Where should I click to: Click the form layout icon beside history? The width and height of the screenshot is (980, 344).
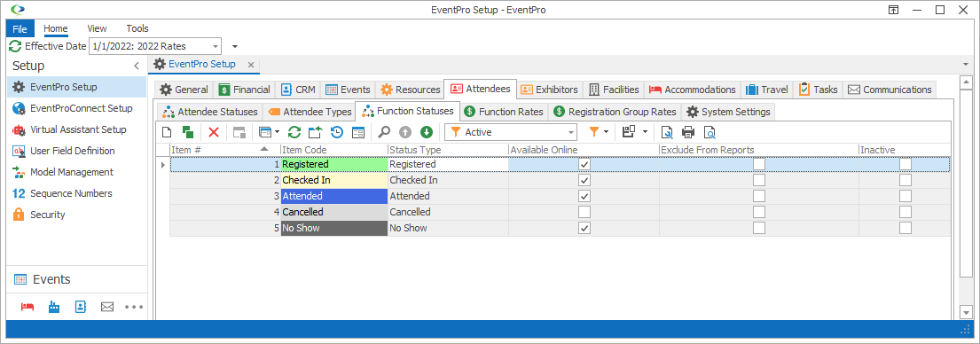pyautogui.click(x=358, y=132)
